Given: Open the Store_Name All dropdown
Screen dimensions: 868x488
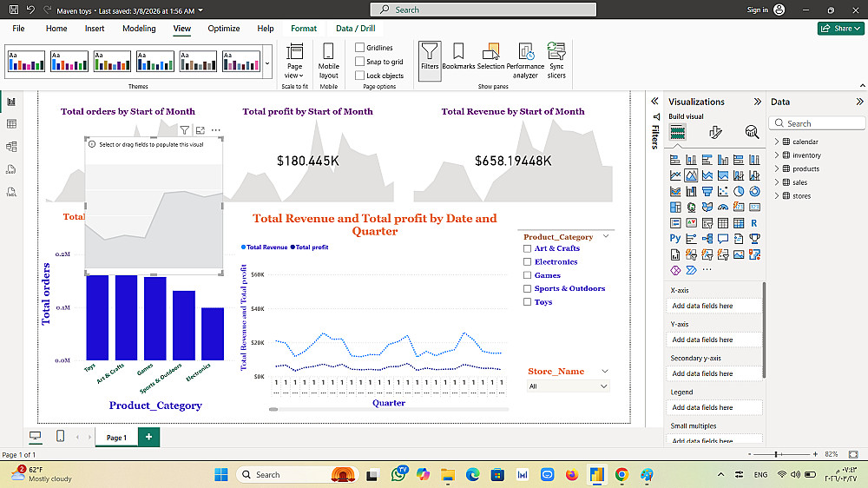Looking at the screenshot, I should (568, 386).
